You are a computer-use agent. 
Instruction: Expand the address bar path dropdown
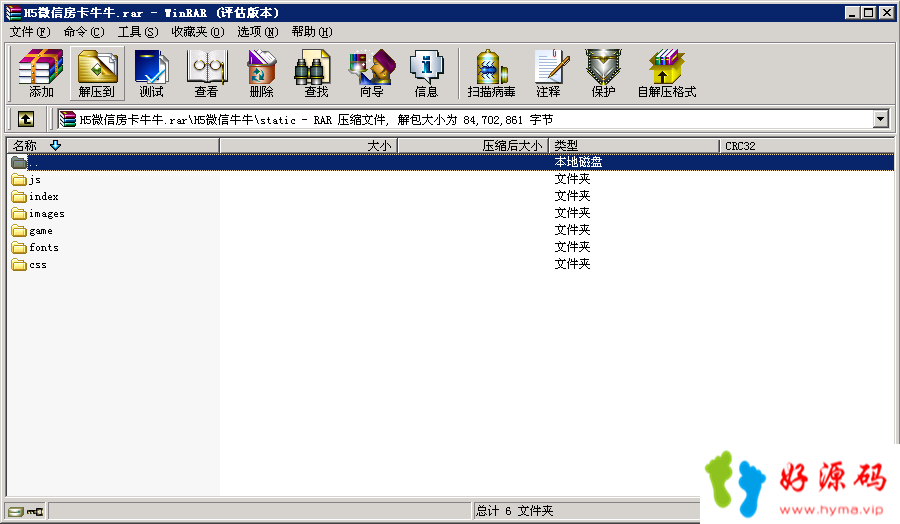coord(881,119)
